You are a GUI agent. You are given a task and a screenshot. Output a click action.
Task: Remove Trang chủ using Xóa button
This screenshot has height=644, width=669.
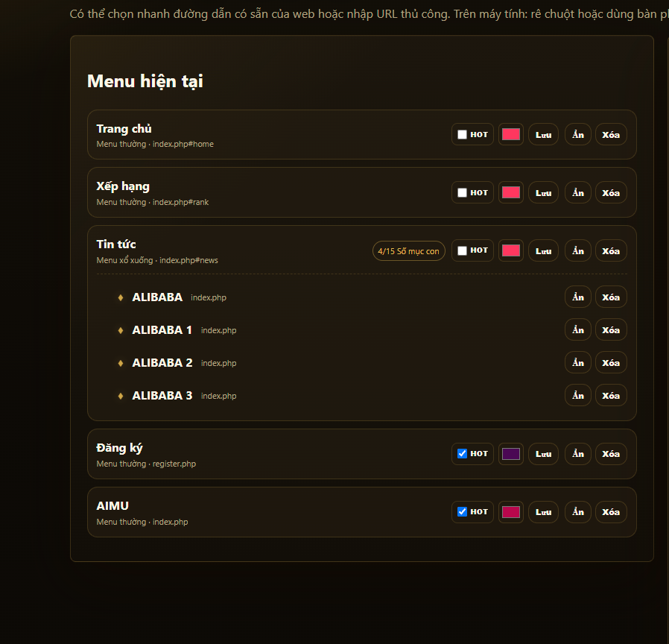pyautogui.click(x=611, y=134)
